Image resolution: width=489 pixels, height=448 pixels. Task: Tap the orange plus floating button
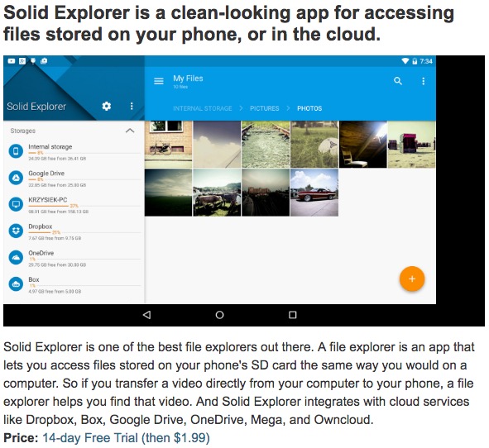coord(412,279)
